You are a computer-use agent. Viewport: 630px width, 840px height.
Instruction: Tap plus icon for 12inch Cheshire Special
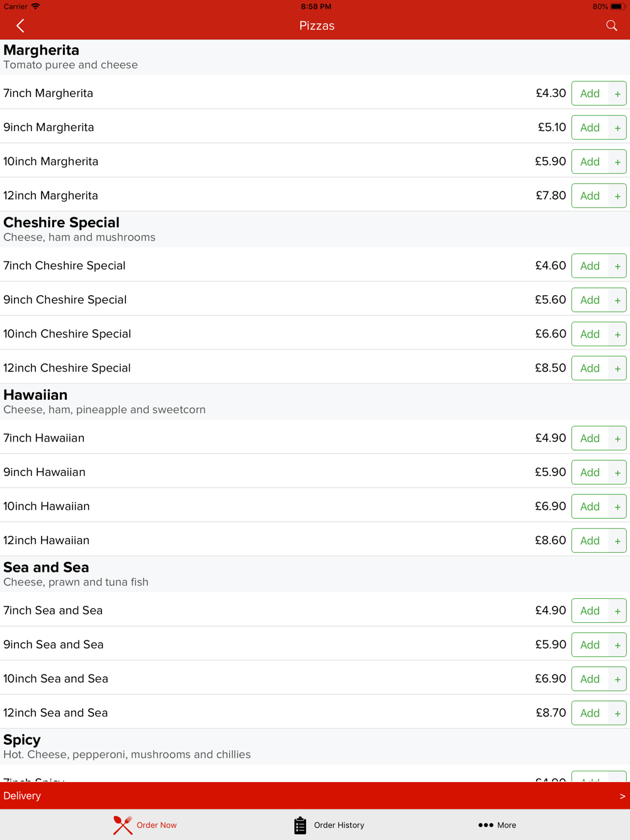click(617, 368)
